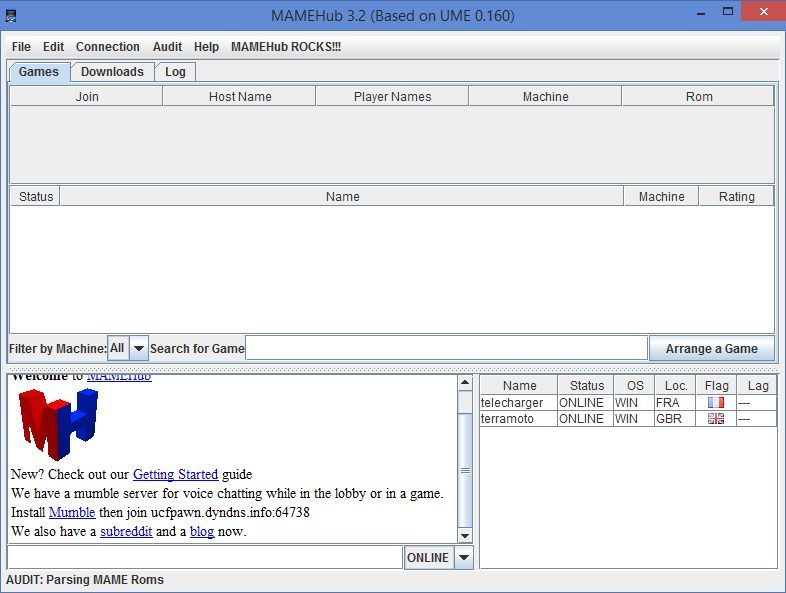786x593 pixels.
Task: Click the Arrange a Game button
Action: point(712,348)
